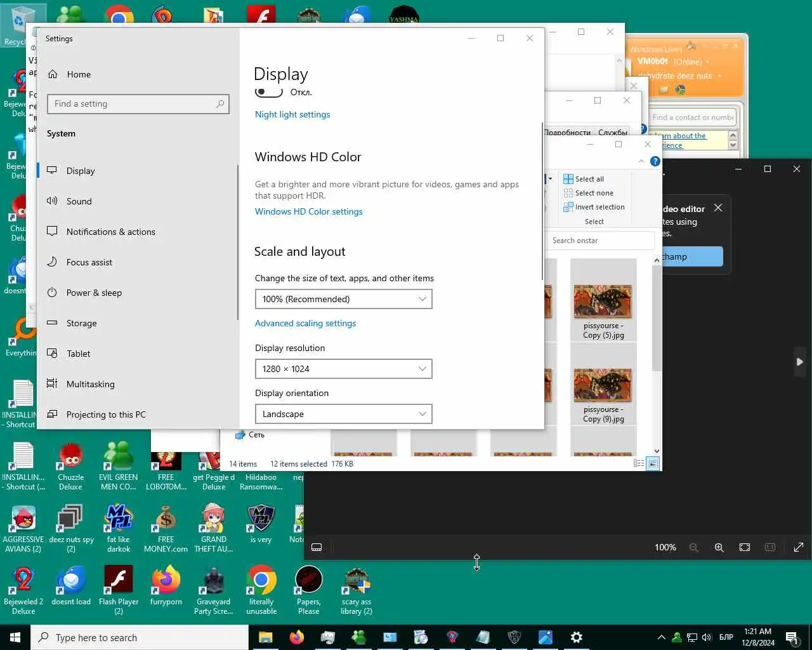Select the FREE MONEY.com desktop icon

coord(166,528)
